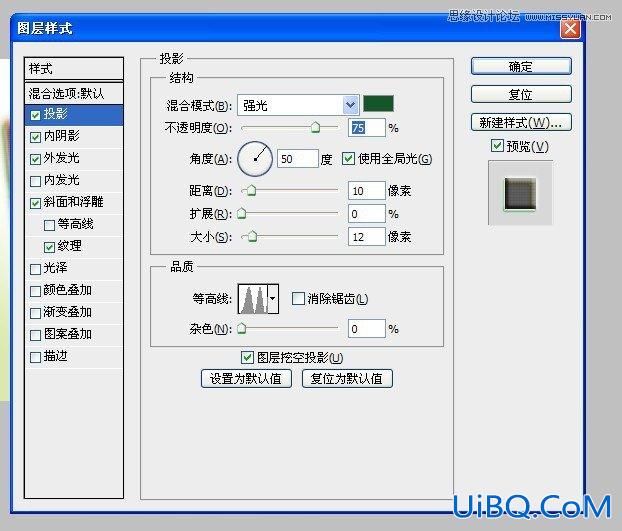Viewport: 622px width, 531px height.
Task: Enable the 渐变叠加 checkbox
Action: click(x=35, y=313)
